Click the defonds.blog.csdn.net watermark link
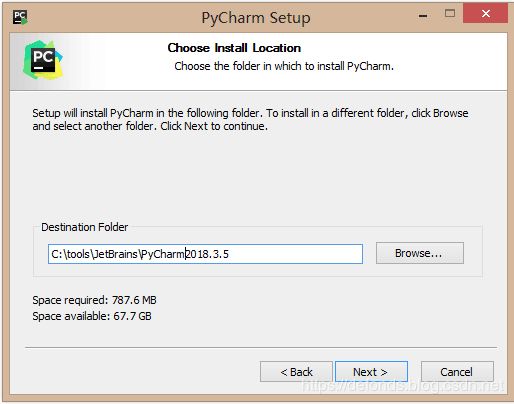 coord(403,386)
